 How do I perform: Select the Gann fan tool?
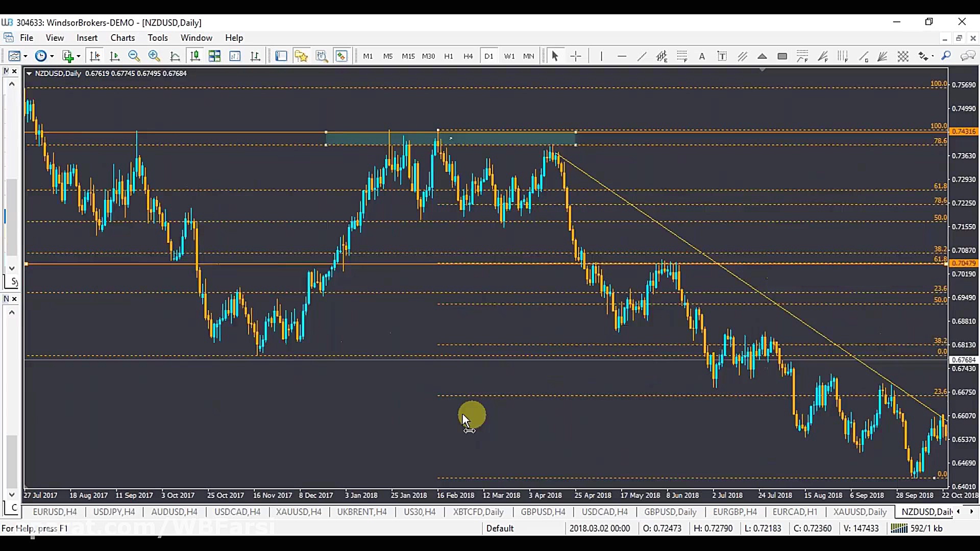coord(883,56)
